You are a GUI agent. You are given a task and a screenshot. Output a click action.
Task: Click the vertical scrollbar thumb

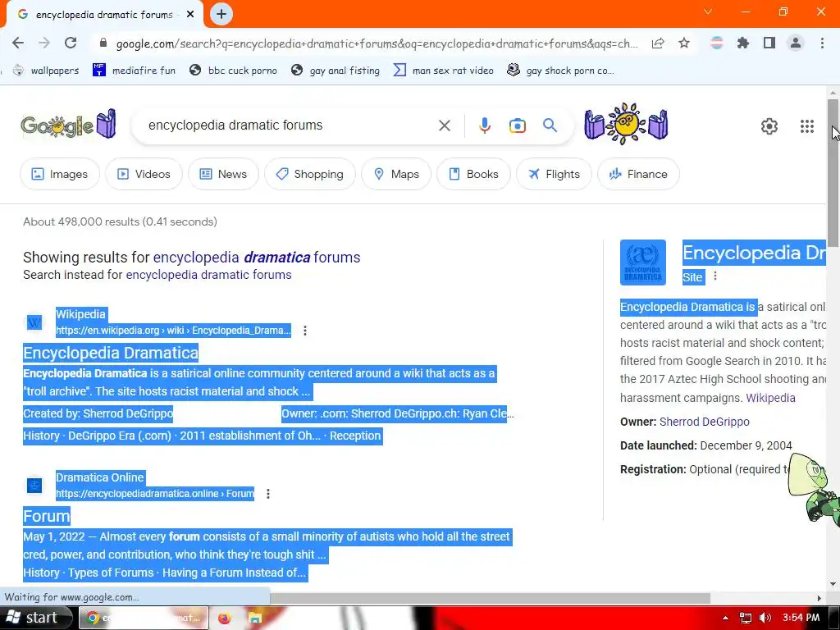tap(833, 171)
